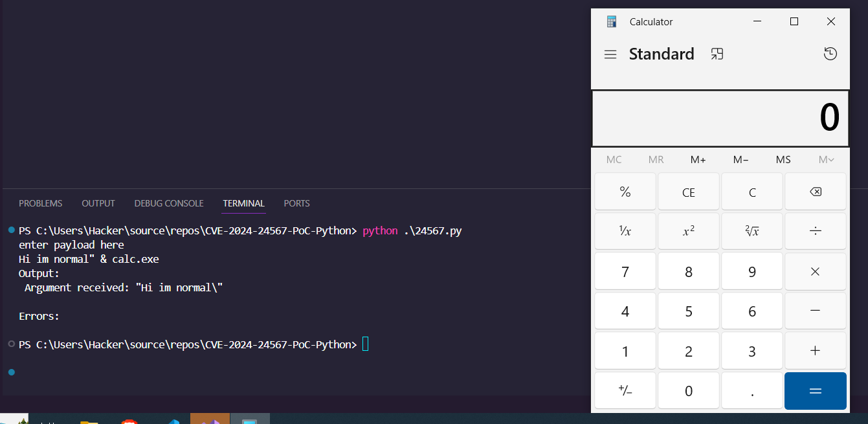Click the C clear key

coord(752,192)
